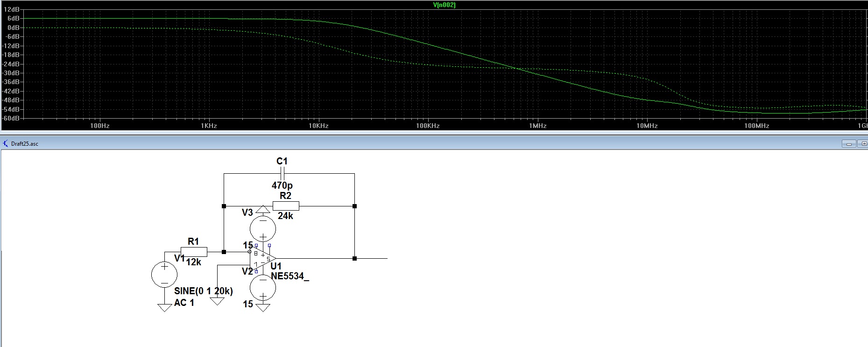Click the 100KHz frequency axis label
868x347 pixels.
tap(428, 126)
